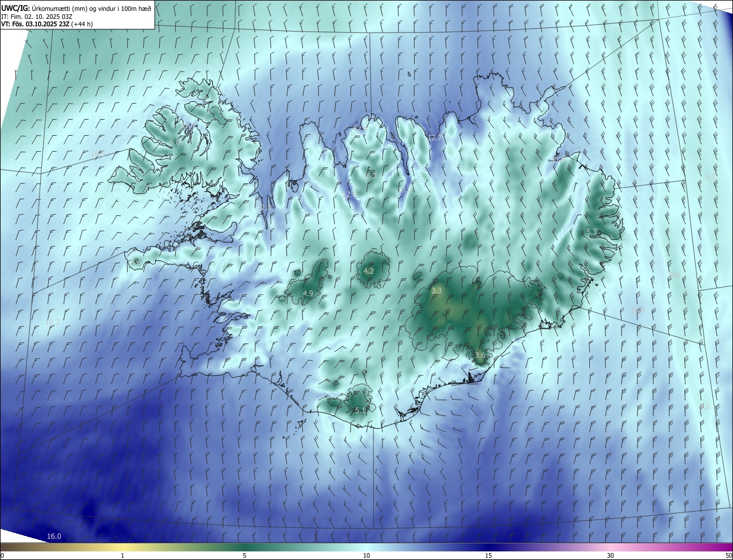Click the 4.2 value on the map
This screenshot has width=733, height=560.
[x=369, y=271]
